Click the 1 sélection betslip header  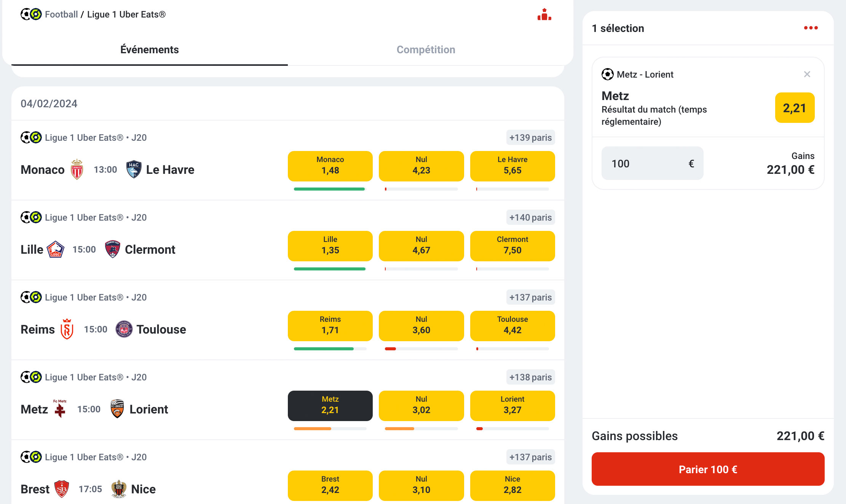coord(618,28)
